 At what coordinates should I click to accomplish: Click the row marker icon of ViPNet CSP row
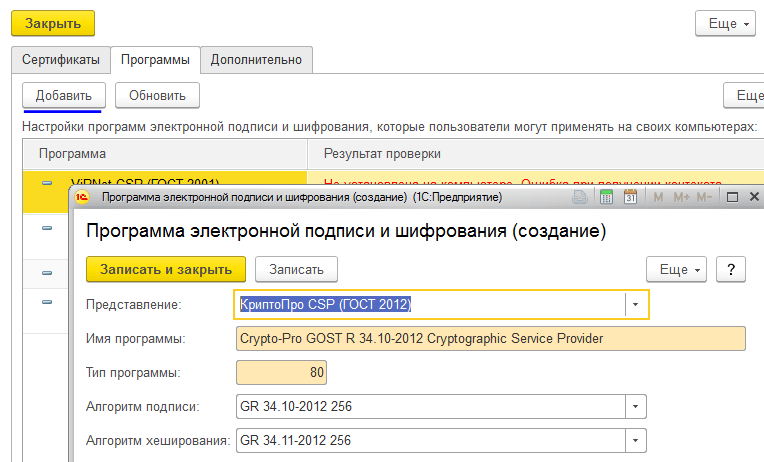tap(47, 183)
